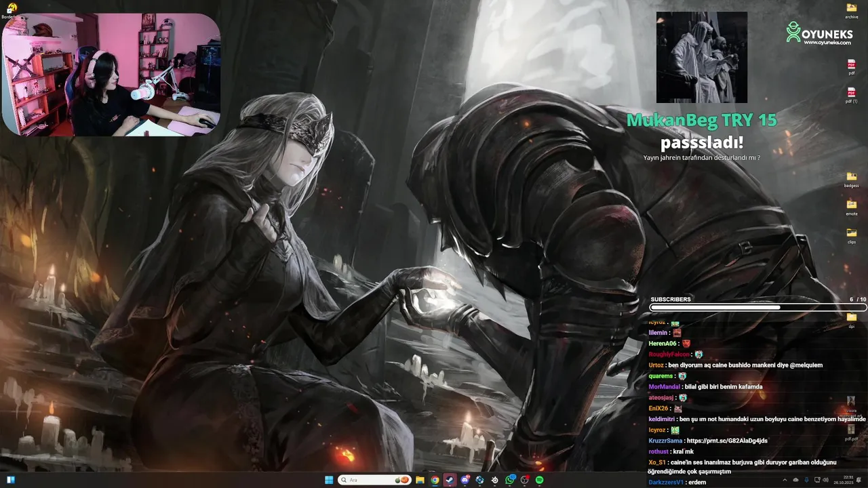
Task: Click the ateosjasj chat username
Action: (663, 397)
